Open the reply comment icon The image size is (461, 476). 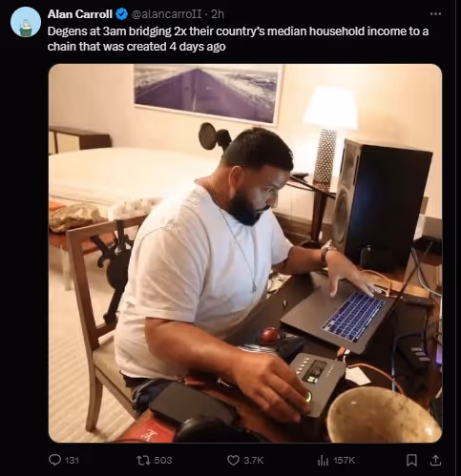[x=54, y=460]
